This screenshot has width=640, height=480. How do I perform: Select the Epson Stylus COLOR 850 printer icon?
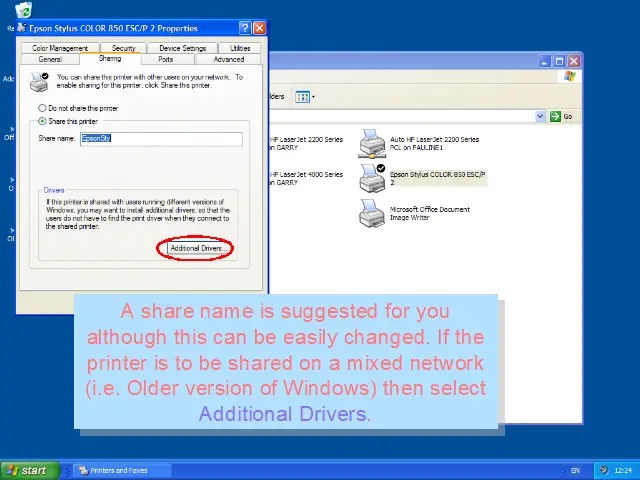[x=372, y=178]
